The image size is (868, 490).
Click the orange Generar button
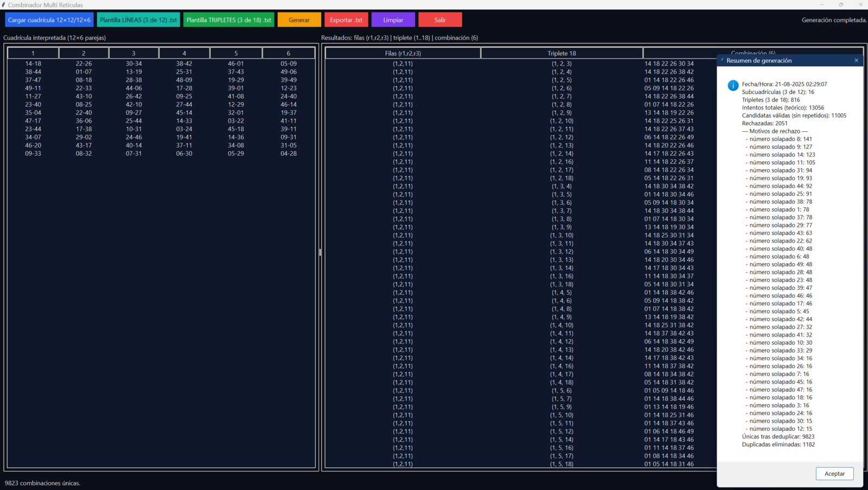[299, 20]
